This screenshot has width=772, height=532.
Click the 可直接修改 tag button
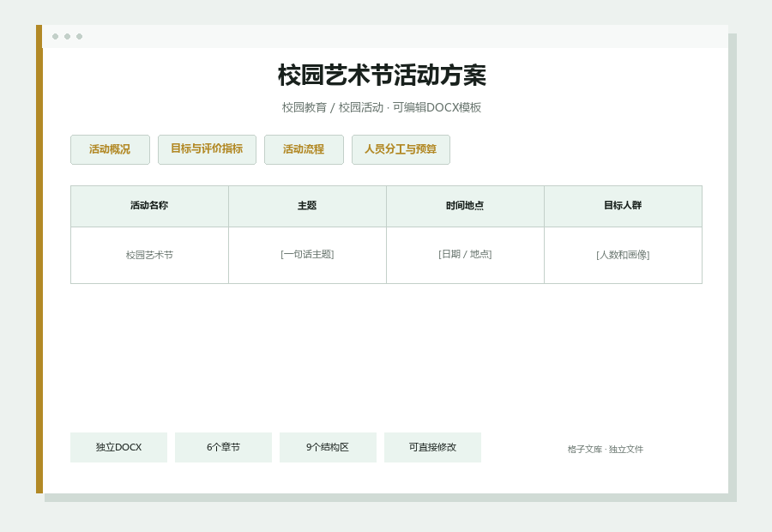pyautogui.click(x=432, y=447)
